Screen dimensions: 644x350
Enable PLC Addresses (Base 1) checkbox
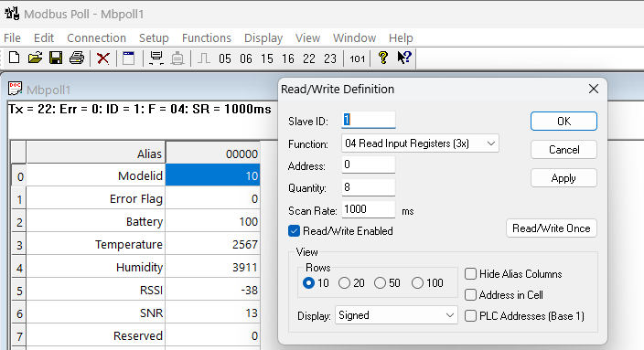tap(471, 315)
